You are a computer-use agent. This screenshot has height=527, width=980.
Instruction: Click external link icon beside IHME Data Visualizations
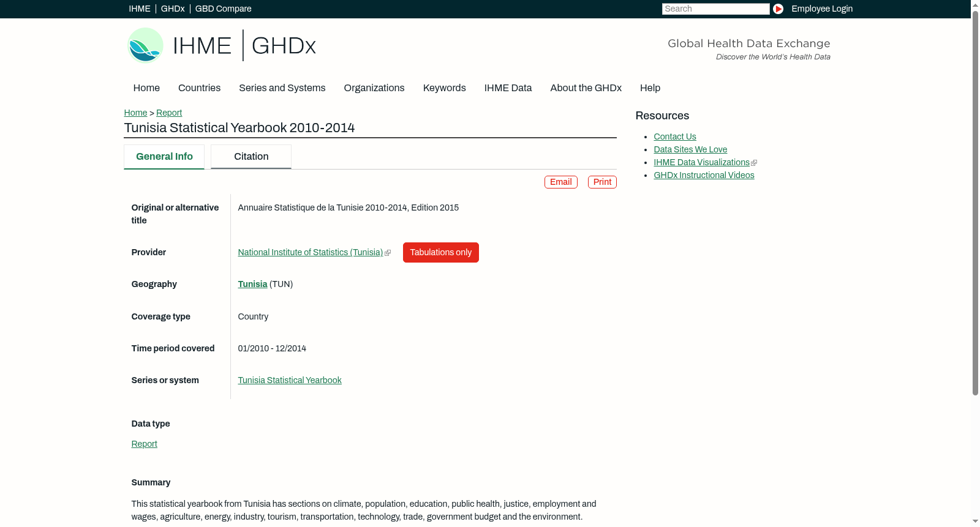(x=754, y=163)
